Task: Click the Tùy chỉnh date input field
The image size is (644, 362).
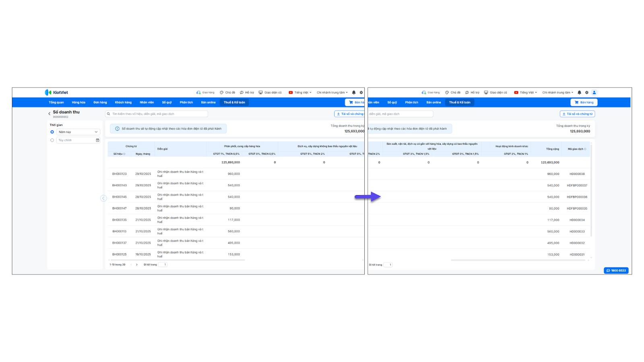Action: (x=78, y=140)
